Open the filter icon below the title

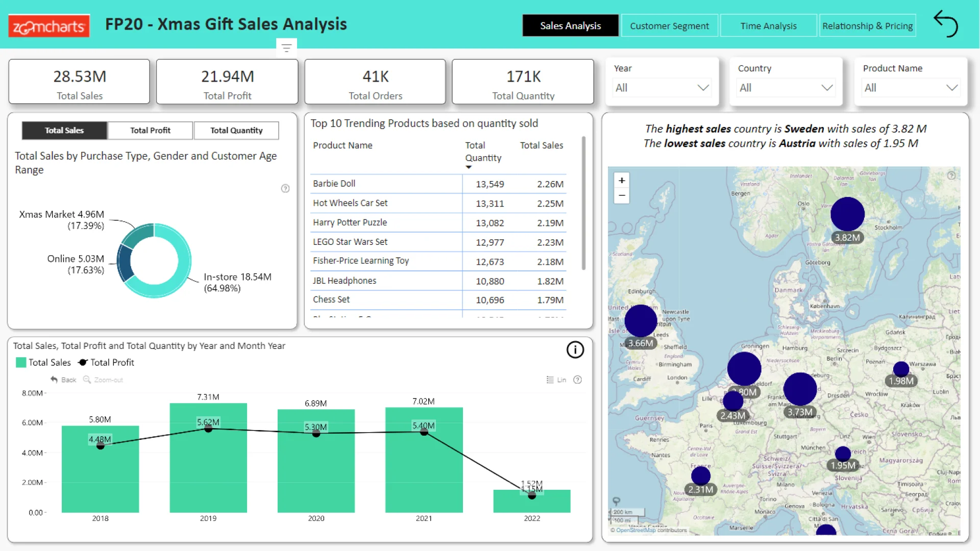point(286,48)
